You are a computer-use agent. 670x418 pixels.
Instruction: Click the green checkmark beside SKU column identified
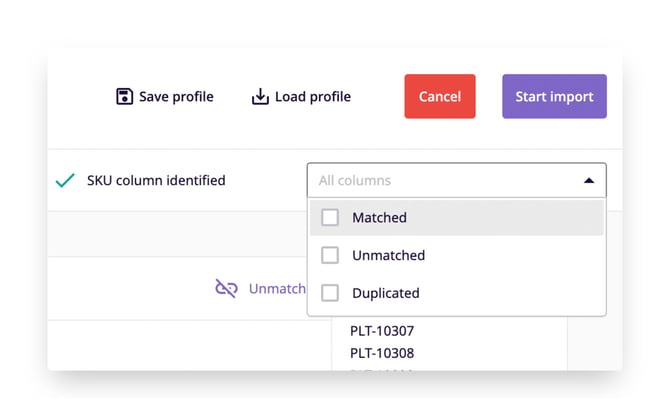pos(65,180)
